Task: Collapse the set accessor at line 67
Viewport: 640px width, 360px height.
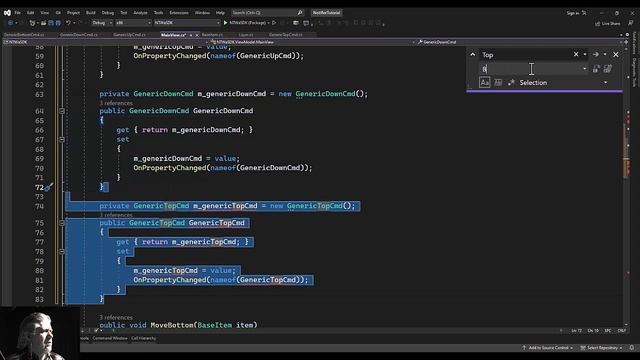Action: coord(62,140)
